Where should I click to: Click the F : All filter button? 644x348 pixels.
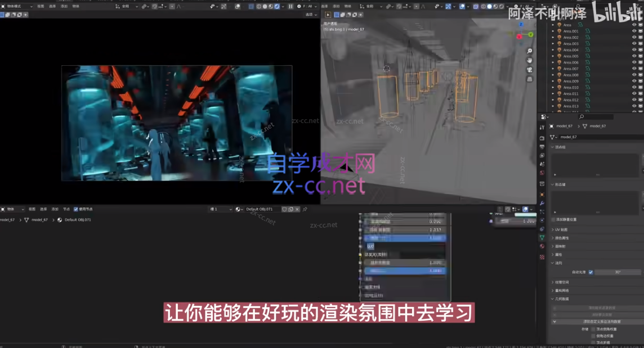click(x=307, y=7)
